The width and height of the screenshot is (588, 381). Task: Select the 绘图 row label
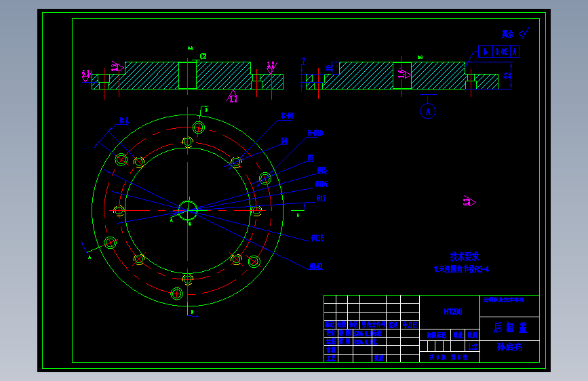pos(331,341)
